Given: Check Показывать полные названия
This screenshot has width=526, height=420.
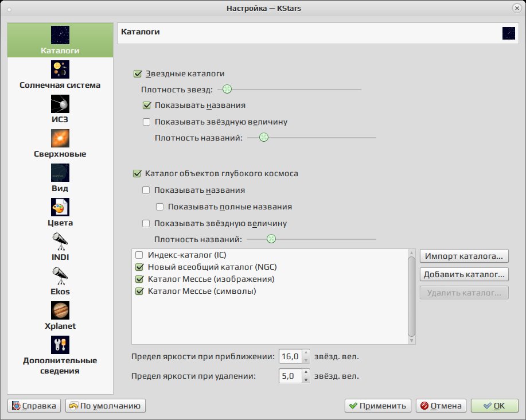Looking at the screenshot, I should tap(159, 207).
